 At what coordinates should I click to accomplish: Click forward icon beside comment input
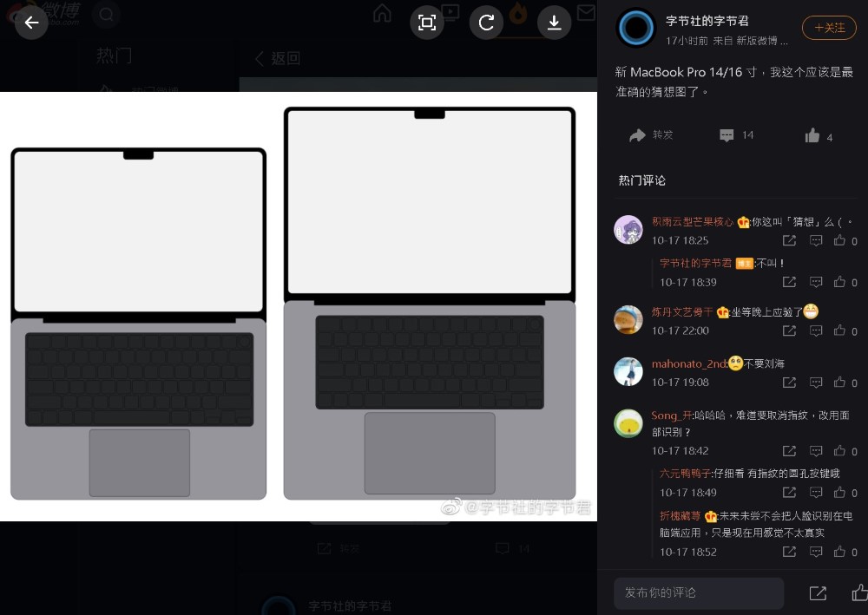(x=818, y=593)
